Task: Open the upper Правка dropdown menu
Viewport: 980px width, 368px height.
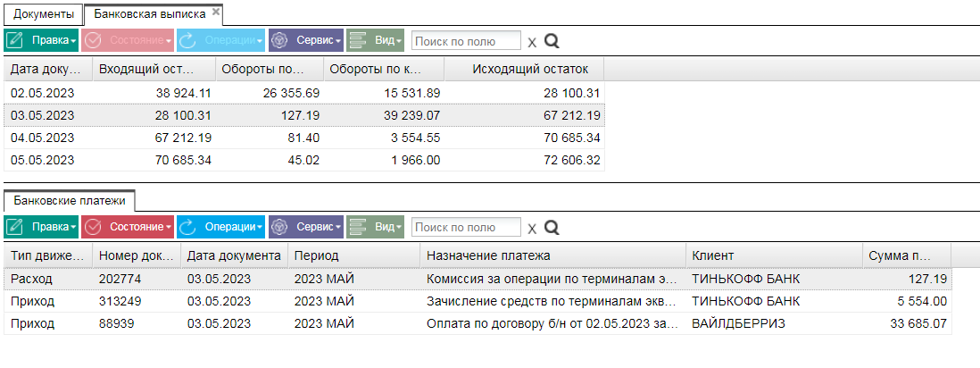Action: pyautogui.click(x=42, y=41)
